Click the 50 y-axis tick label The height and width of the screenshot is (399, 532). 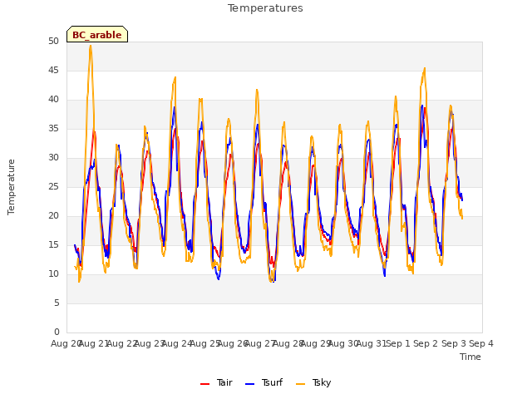click(53, 42)
